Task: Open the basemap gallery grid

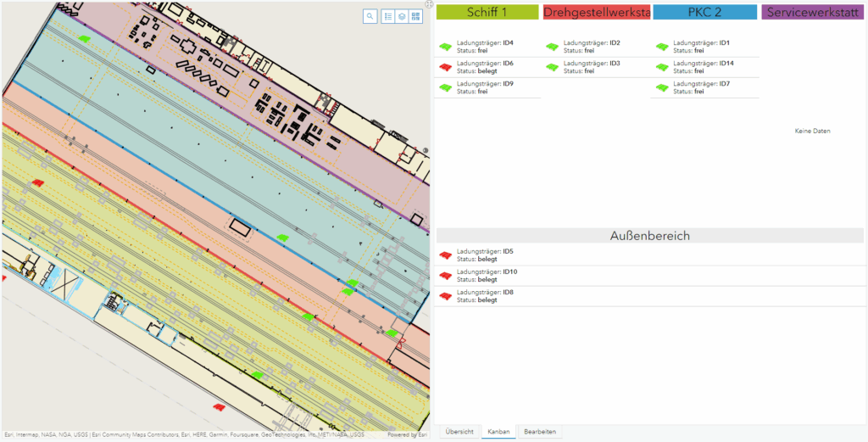Action: (415, 17)
